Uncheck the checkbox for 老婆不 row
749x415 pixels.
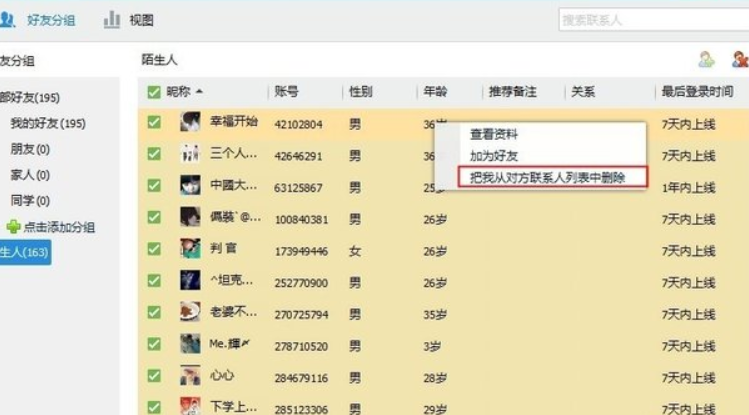pyautogui.click(x=154, y=312)
